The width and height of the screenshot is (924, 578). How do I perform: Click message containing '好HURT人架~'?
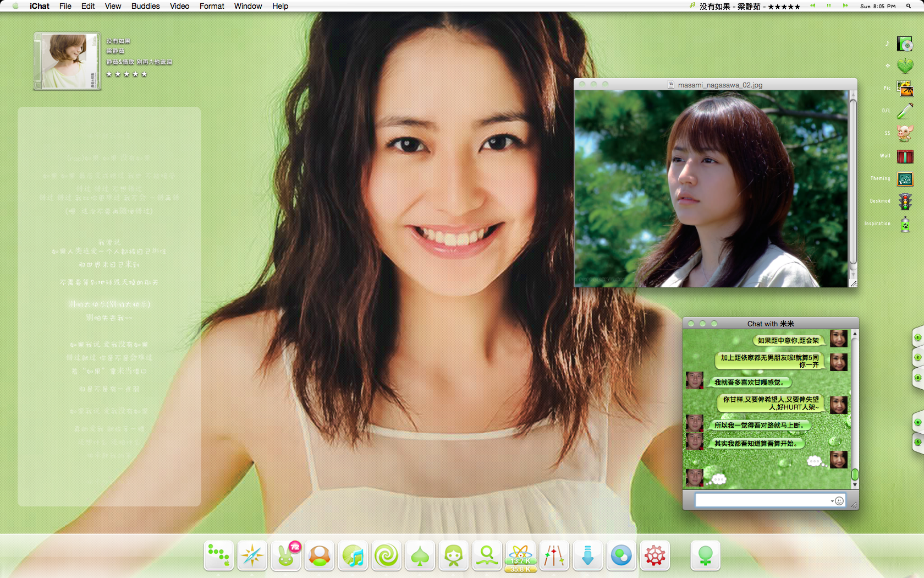(771, 403)
